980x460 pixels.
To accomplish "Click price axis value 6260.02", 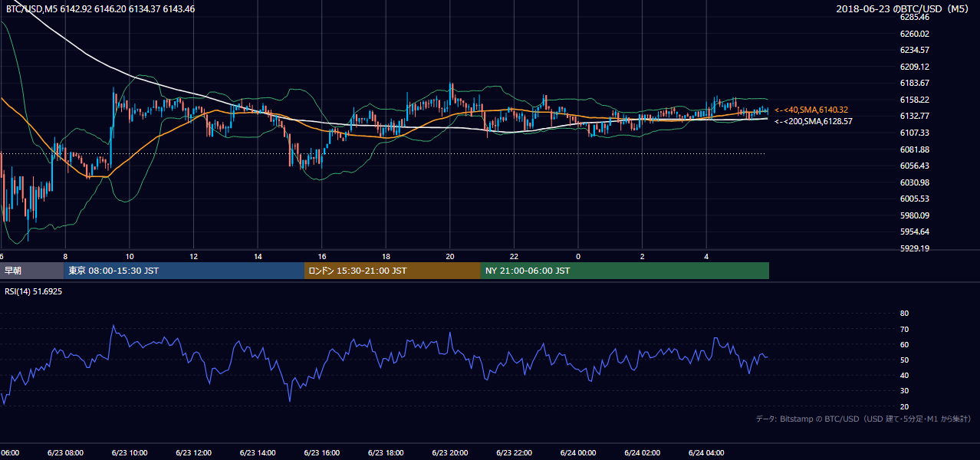I will point(915,34).
